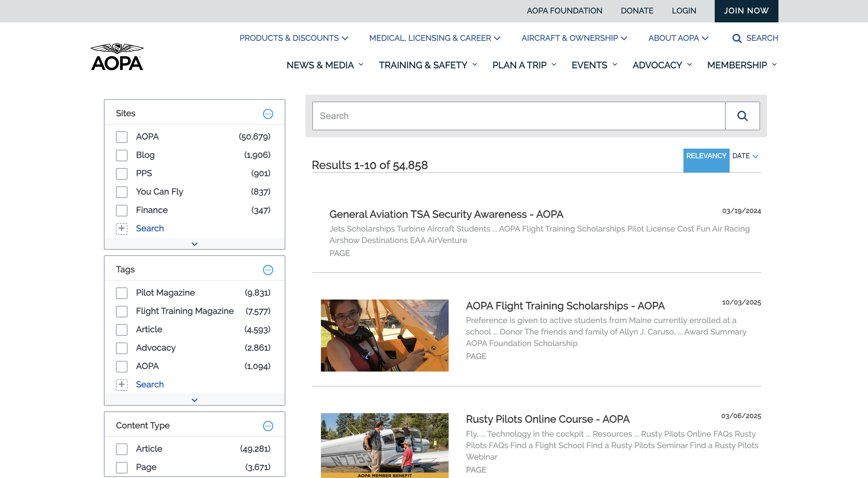Screen dimensions: 868x478
Task: Open the Sites facet options circle icon
Action: point(268,114)
